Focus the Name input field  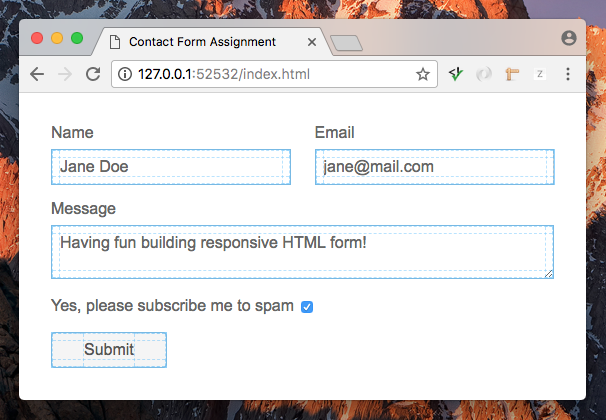point(171,167)
